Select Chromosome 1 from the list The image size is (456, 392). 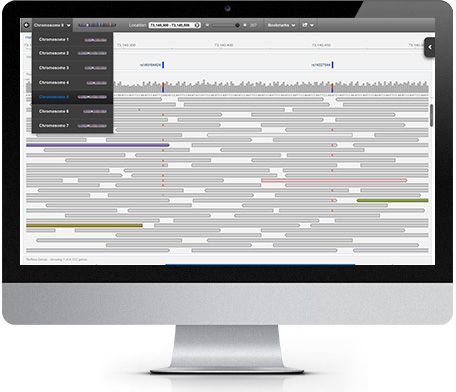[72, 40]
